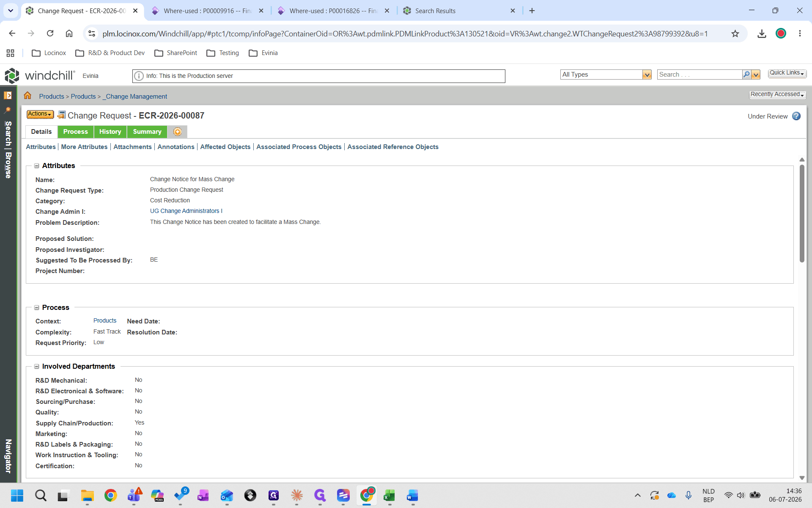Click the browser address bar URL
812x508 pixels.
tap(405, 33)
